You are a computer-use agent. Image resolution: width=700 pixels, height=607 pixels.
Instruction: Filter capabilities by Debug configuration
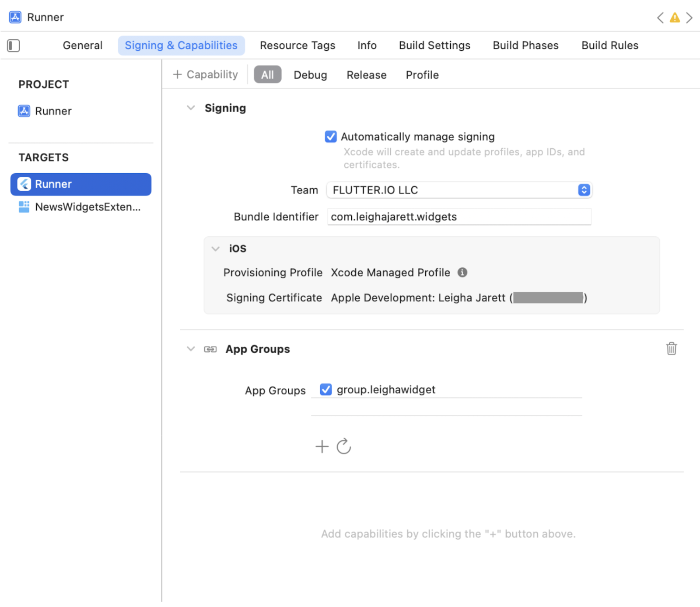tap(310, 75)
